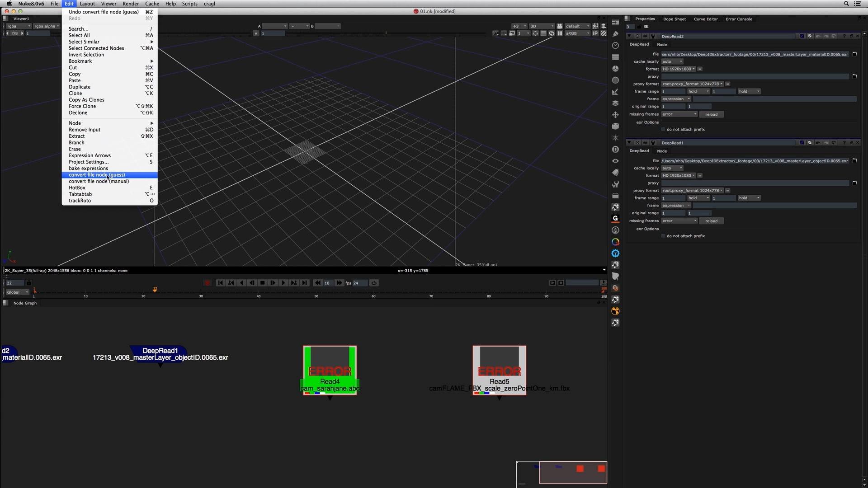
Task: Toggle the loop mode button beside fps
Action: tap(374, 283)
